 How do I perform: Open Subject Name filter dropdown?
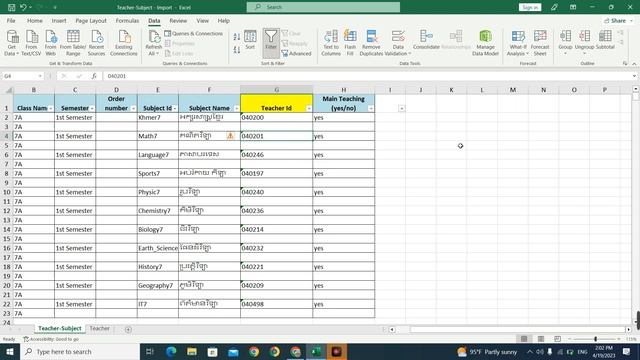tap(237, 108)
